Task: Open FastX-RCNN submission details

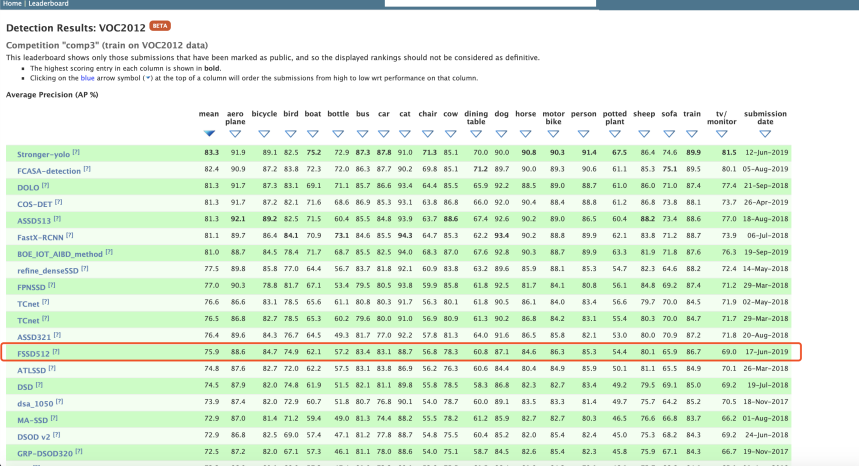Action: tap(41, 235)
